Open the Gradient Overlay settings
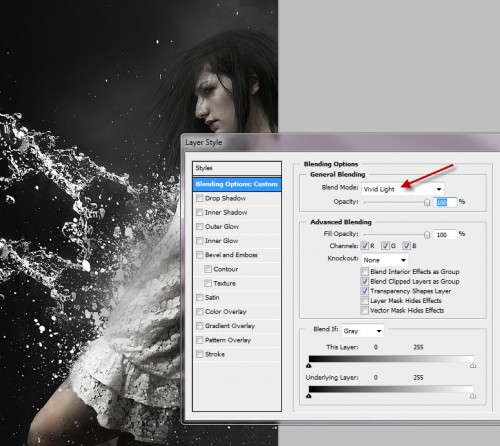The height and width of the screenshot is (446, 500). (x=230, y=326)
